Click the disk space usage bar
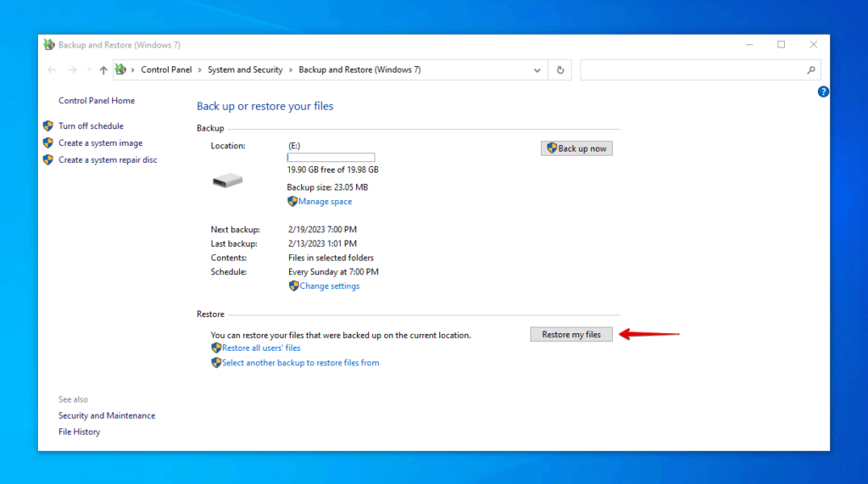868x484 pixels. 331,158
